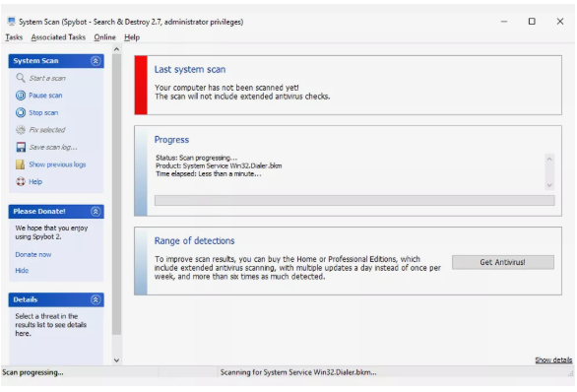Viewport: 577px width, 392px height.
Task: Open the Online menu
Action: [x=104, y=37]
